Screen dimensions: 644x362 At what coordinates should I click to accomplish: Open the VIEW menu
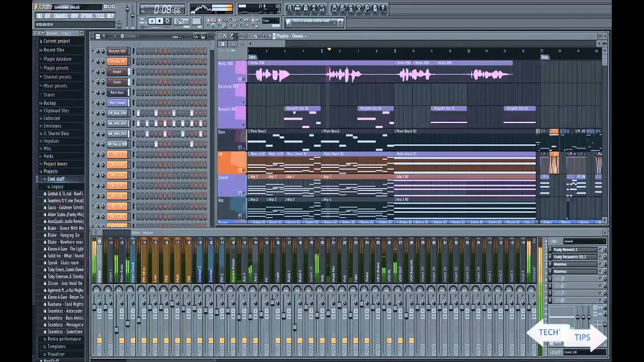pos(74,16)
